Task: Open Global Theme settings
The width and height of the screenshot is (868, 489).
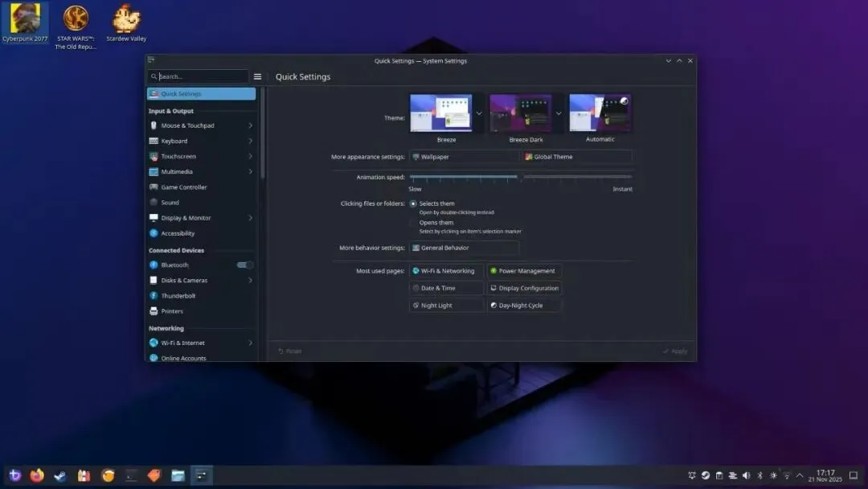Action: click(577, 157)
